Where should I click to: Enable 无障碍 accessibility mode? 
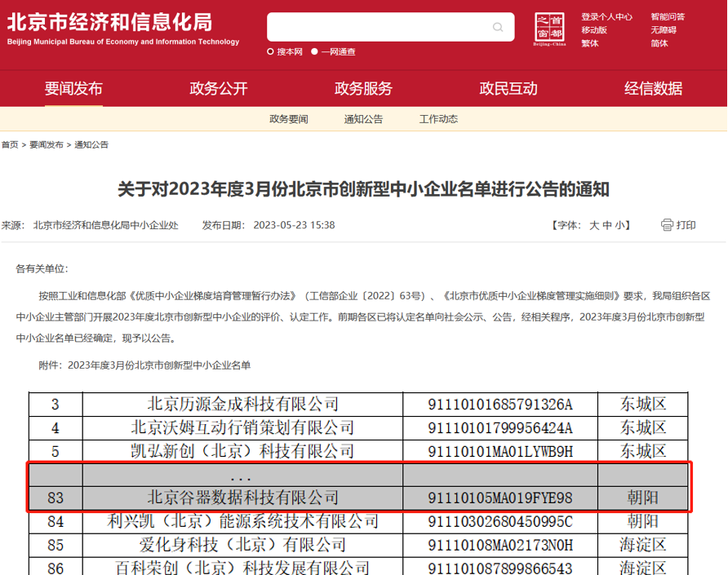[x=664, y=30]
